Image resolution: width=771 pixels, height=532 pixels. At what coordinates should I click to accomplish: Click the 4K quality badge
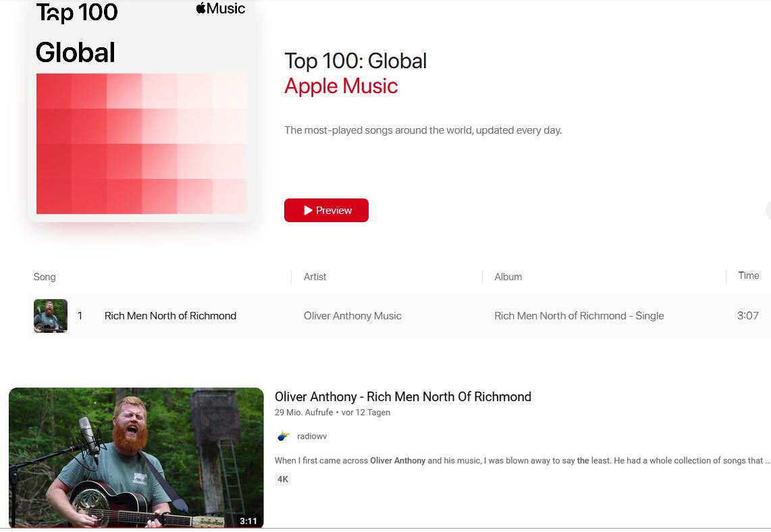coord(283,479)
